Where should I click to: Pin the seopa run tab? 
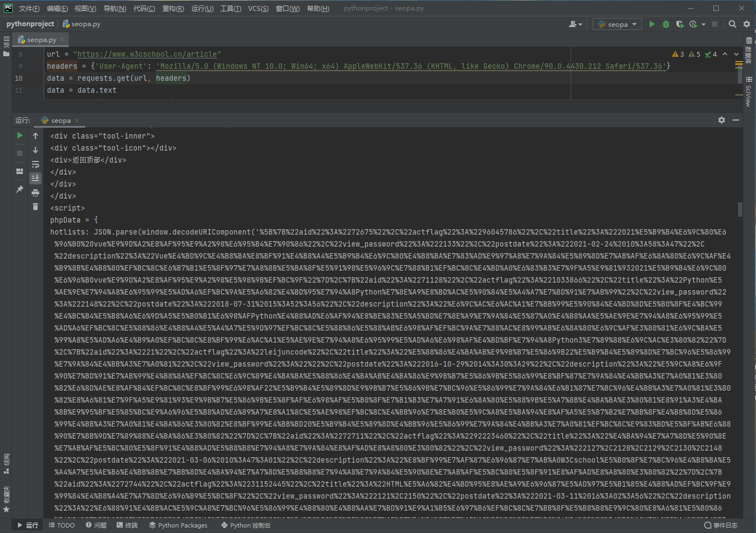click(20, 189)
